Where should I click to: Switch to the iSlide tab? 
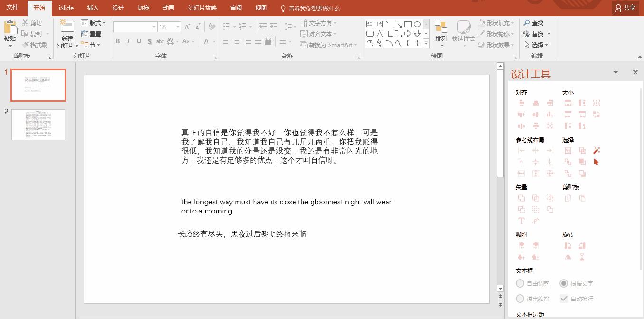(66, 8)
